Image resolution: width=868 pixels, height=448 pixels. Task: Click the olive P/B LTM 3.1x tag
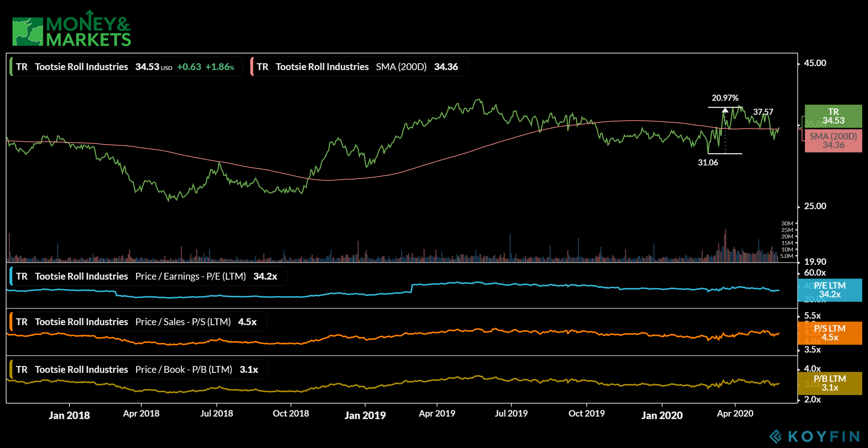coord(830,383)
